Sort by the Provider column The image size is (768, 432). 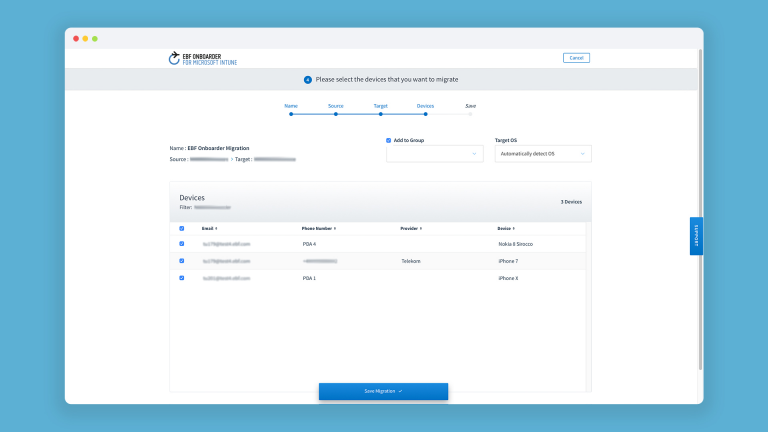coord(411,229)
